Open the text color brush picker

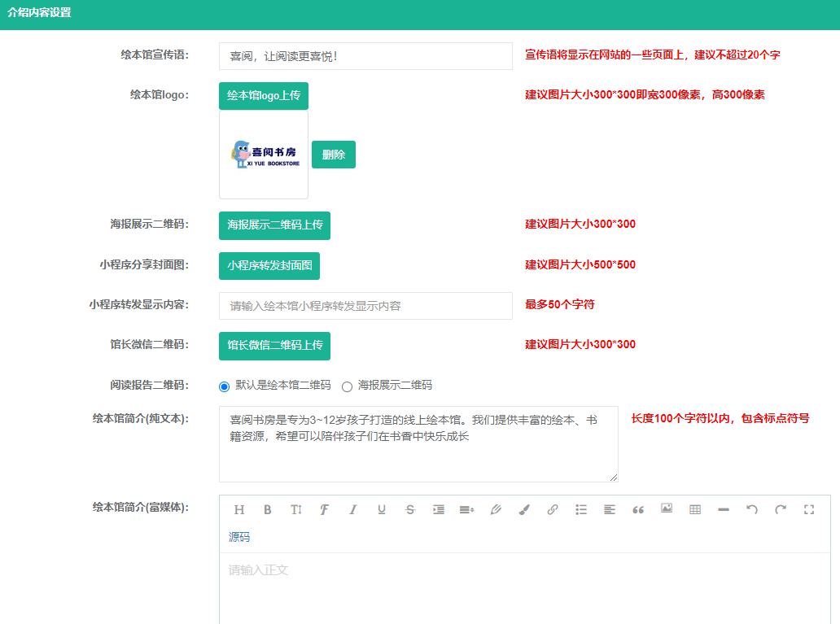(524, 510)
